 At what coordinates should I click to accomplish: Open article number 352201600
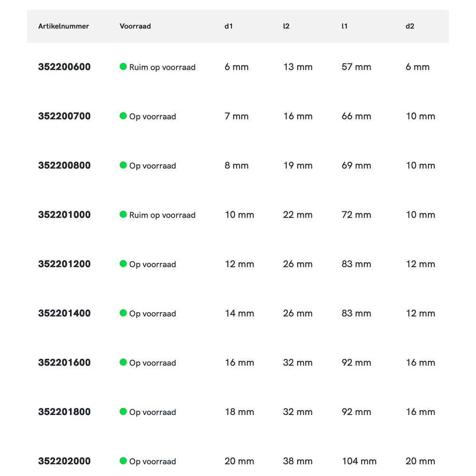click(64, 363)
